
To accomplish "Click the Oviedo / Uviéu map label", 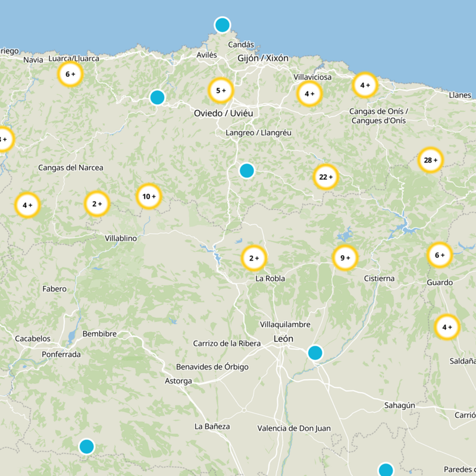I will point(224,113).
